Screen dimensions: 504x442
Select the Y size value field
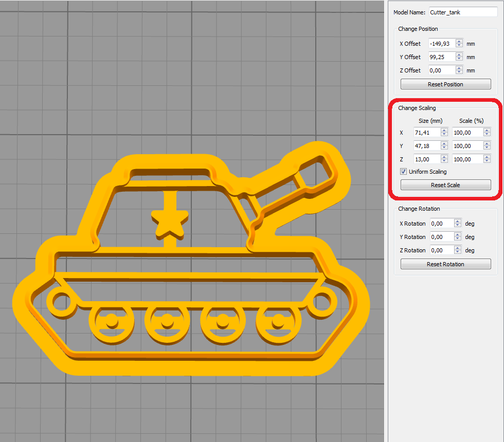[x=428, y=145]
